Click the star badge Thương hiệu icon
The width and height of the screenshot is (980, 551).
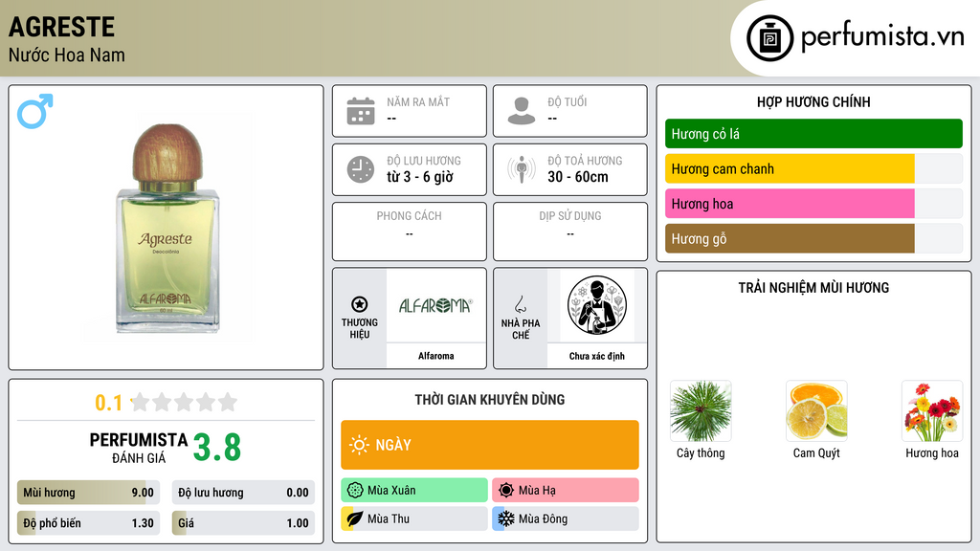coord(360,304)
